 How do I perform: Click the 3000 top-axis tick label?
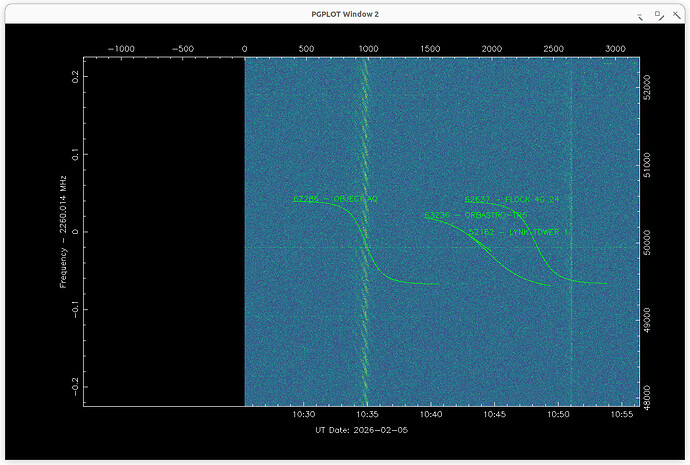[616, 48]
